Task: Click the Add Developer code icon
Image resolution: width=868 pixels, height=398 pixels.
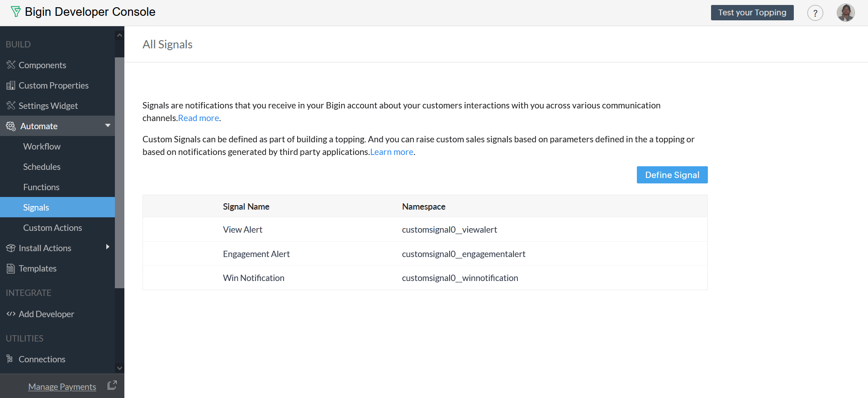Action: point(11,314)
